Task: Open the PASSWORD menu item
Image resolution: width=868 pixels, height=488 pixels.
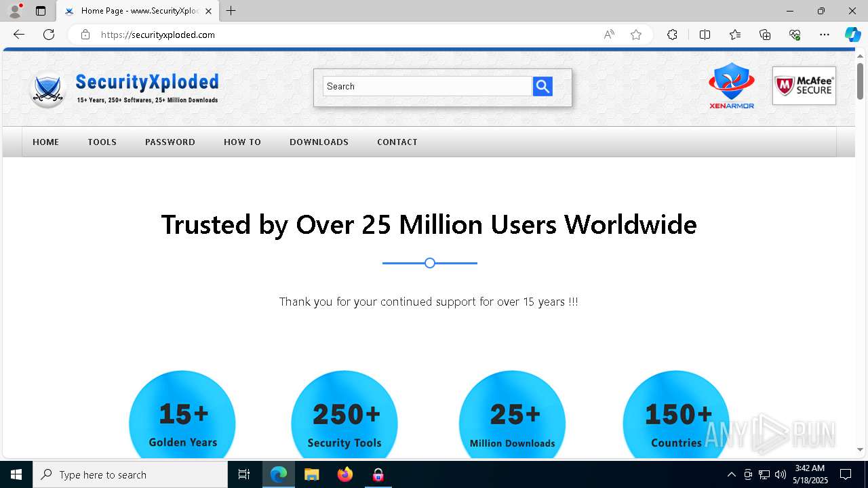Action: coord(170,142)
